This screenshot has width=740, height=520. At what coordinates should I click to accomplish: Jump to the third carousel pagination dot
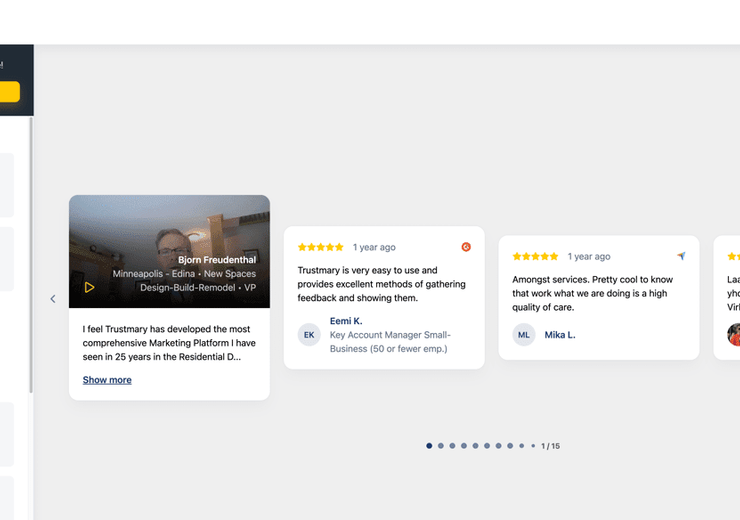(452, 445)
